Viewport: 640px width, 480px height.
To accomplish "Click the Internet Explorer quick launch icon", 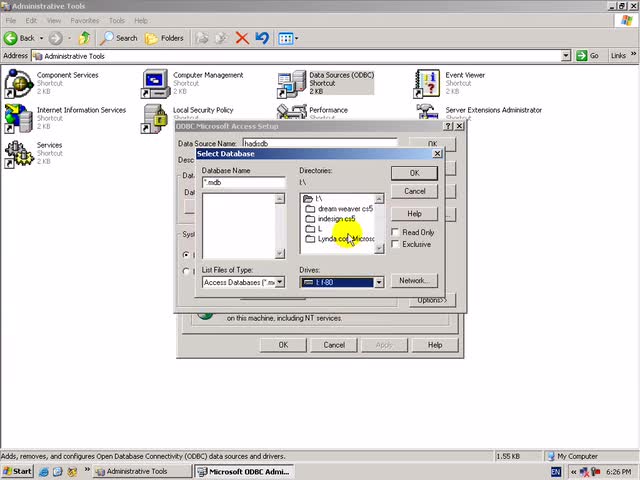I will 44,472.
